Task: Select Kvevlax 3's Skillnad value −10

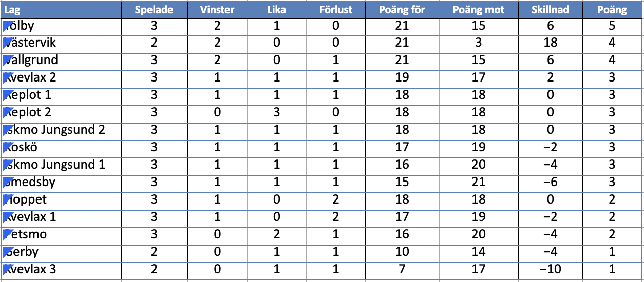Action: [x=550, y=269]
